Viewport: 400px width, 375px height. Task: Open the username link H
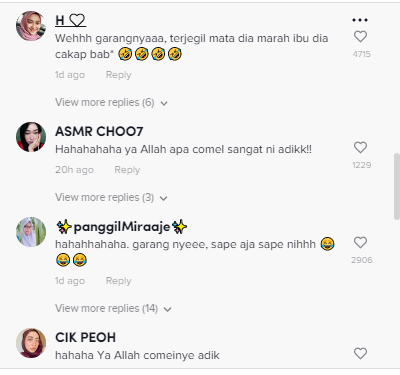pos(70,21)
